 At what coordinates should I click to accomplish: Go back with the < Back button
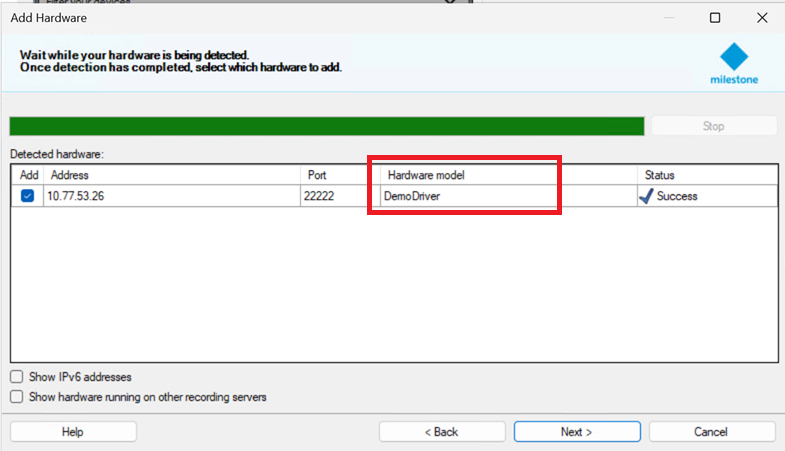(441, 432)
